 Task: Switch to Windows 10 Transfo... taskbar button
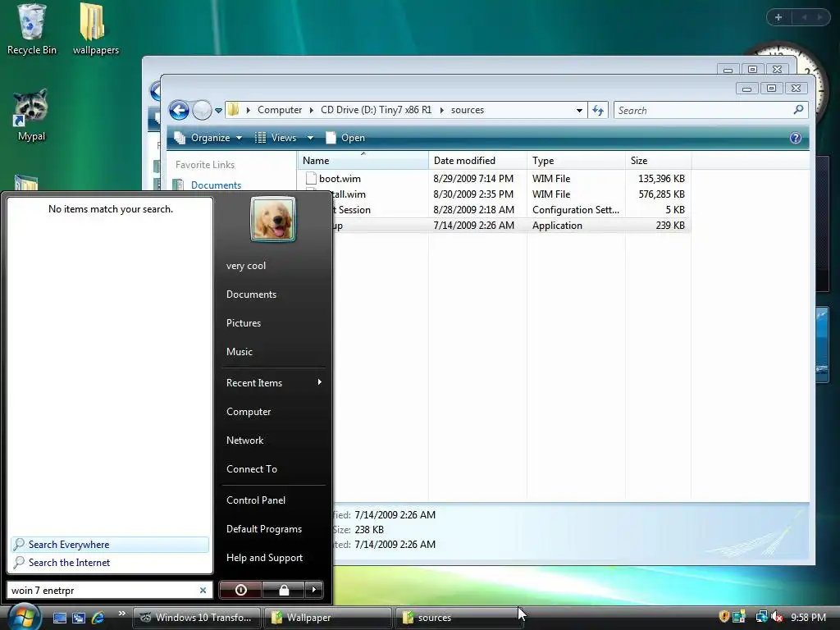(196, 617)
